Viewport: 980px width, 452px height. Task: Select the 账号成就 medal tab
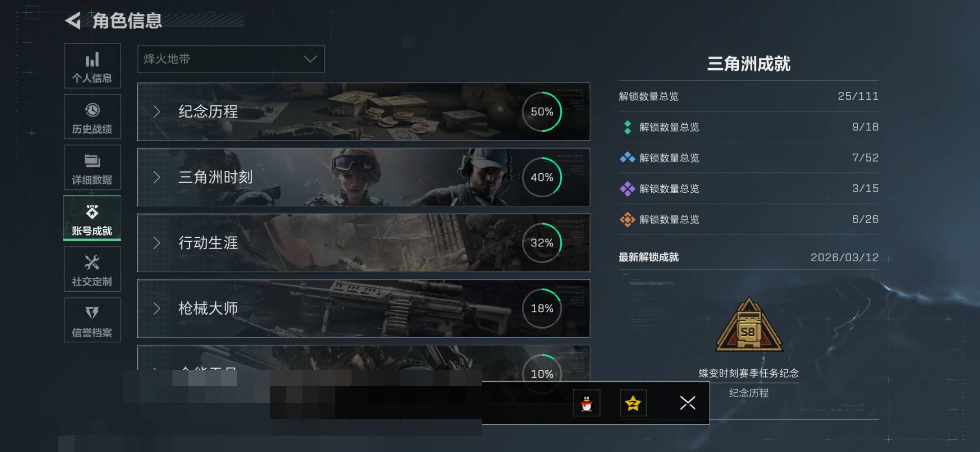coord(92,218)
